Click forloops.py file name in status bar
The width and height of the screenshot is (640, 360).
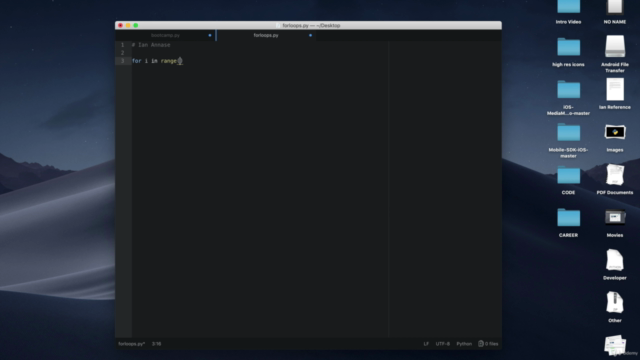point(131,344)
